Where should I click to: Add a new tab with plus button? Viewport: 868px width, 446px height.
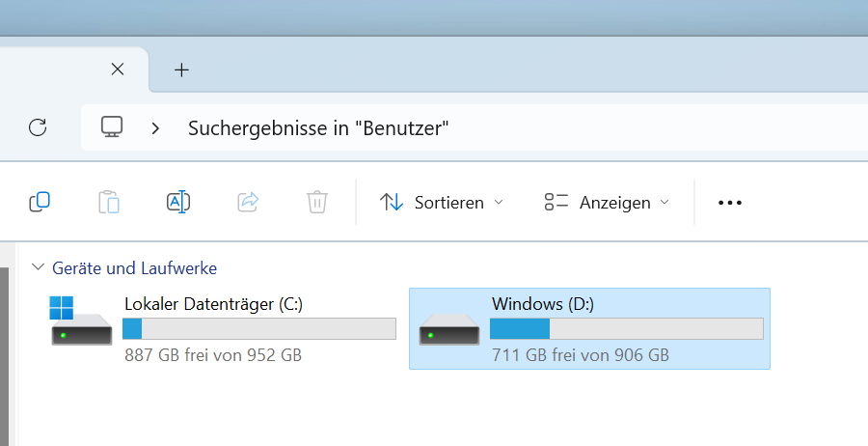click(x=181, y=70)
